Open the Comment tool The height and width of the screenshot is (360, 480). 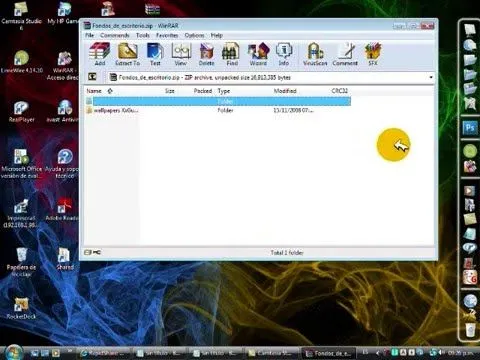click(345, 54)
